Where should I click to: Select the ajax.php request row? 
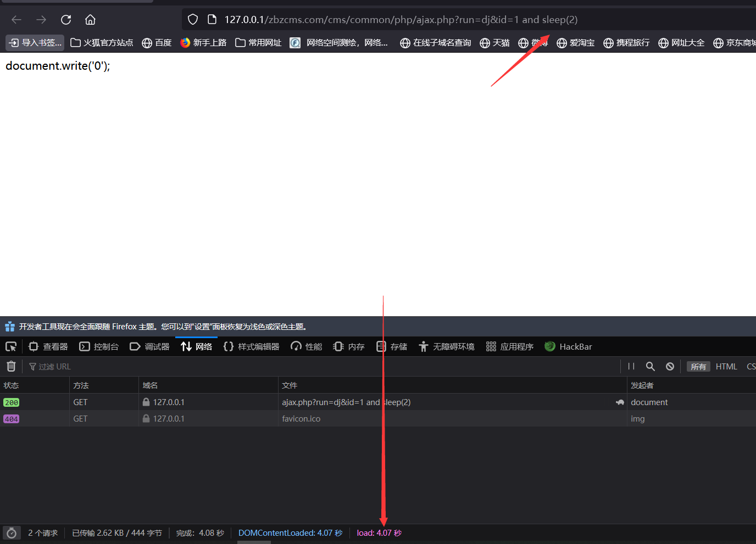click(346, 402)
